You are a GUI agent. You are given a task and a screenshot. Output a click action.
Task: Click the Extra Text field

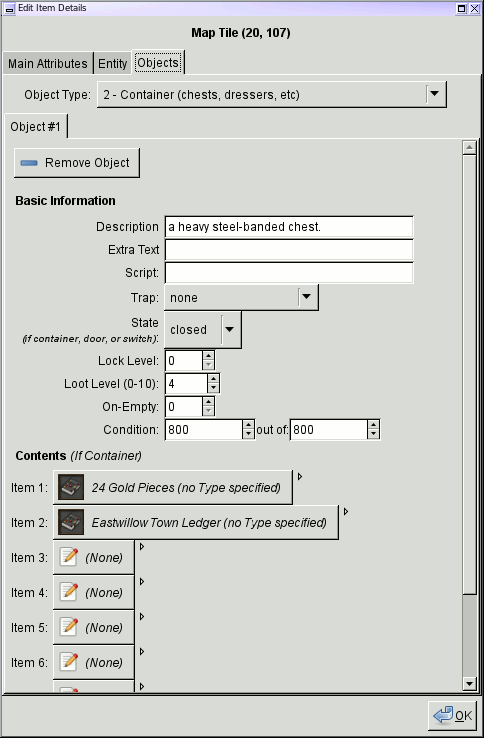pyautogui.click(x=289, y=250)
